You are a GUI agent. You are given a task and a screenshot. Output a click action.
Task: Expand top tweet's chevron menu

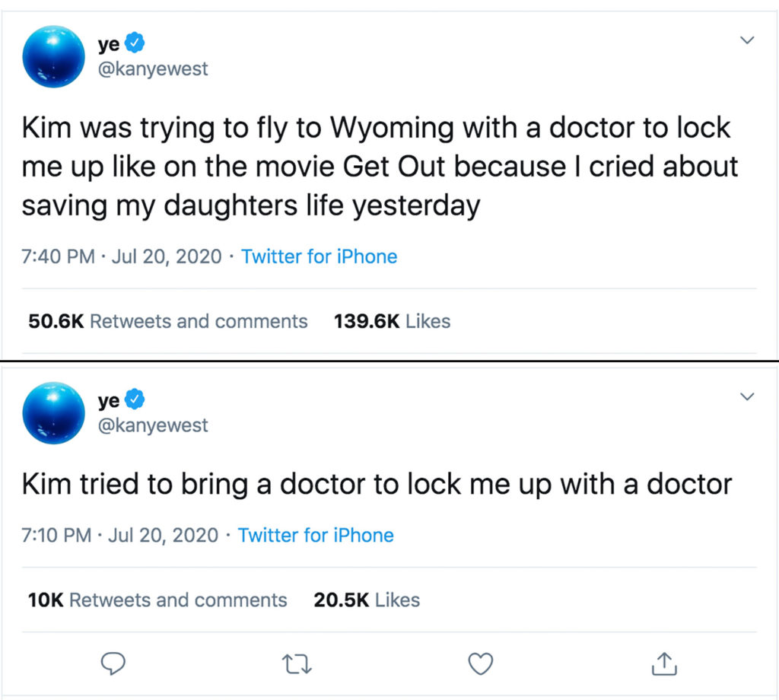747,40
